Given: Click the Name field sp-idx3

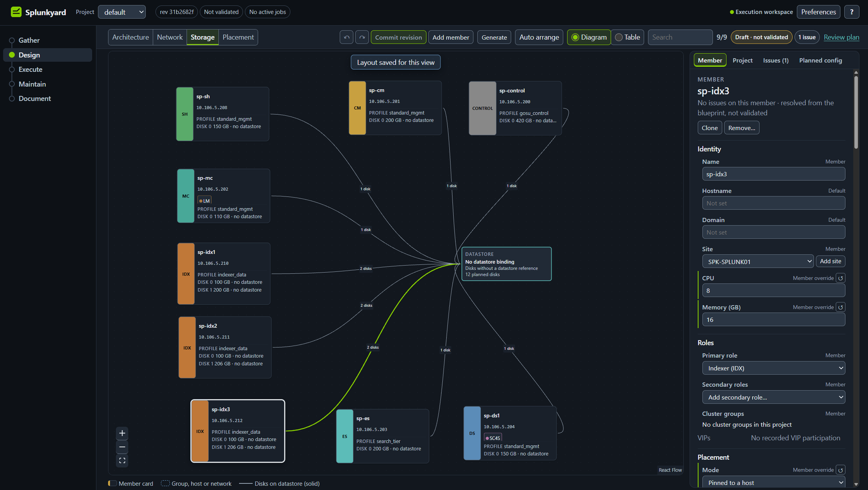Looking at the screenshot, I should click(x=773, y=174).
